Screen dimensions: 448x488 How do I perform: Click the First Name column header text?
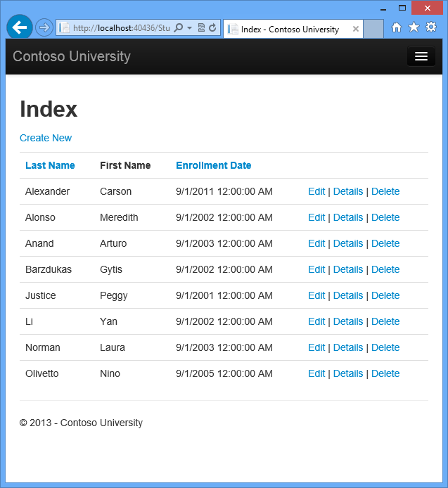pyautogui.click(x=125, y=165)
